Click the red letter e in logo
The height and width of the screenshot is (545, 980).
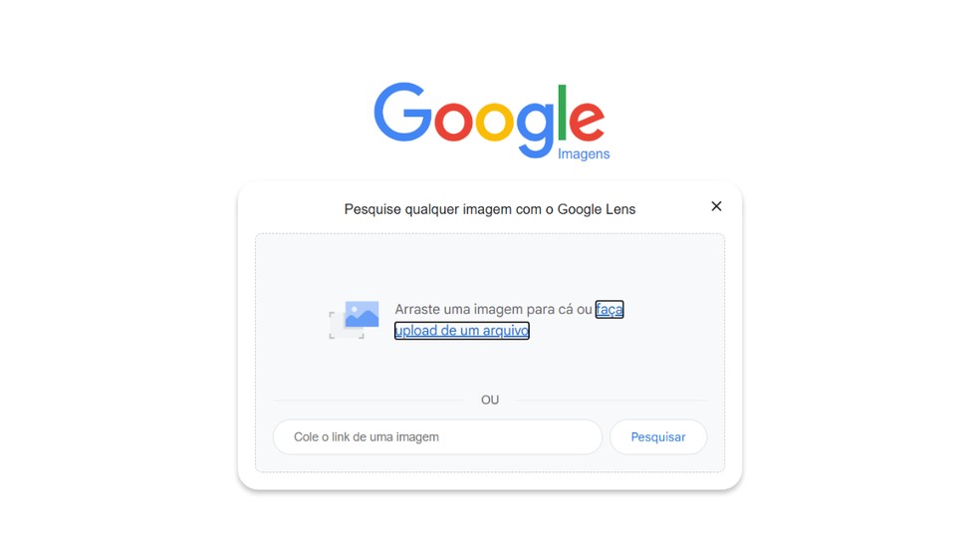[x=587, y=121]
